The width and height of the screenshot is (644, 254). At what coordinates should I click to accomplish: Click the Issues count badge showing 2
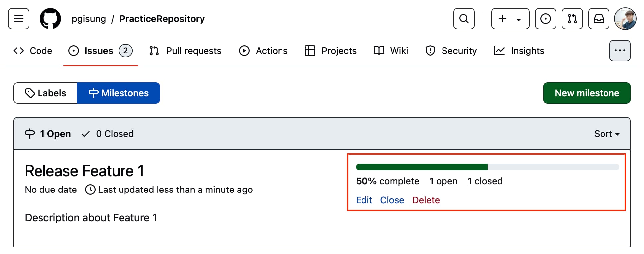click(x=126, y=51)
